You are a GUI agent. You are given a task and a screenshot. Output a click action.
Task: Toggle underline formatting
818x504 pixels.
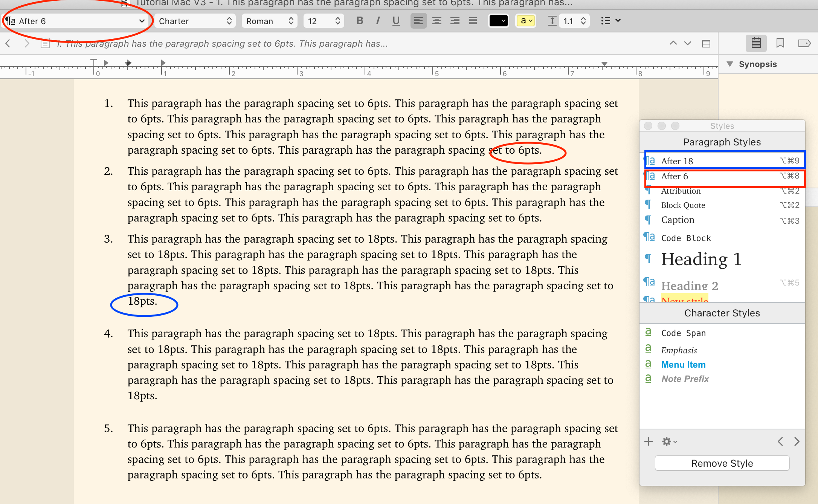tap(396, 21)
